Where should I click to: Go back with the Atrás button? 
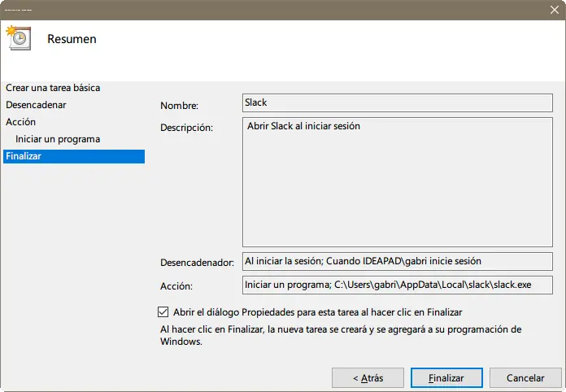(368, 378)
